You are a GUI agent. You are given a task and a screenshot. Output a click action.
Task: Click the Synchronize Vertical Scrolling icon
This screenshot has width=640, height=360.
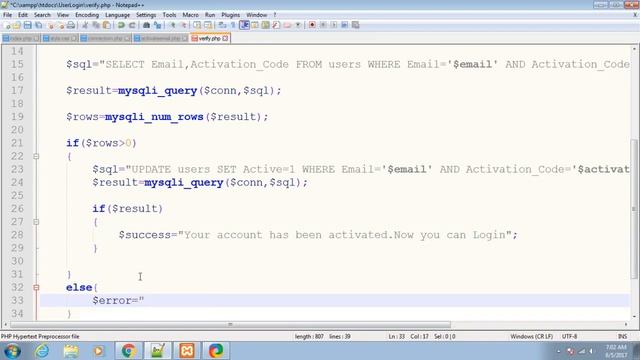pyautogui.click(x=197, y=25)
